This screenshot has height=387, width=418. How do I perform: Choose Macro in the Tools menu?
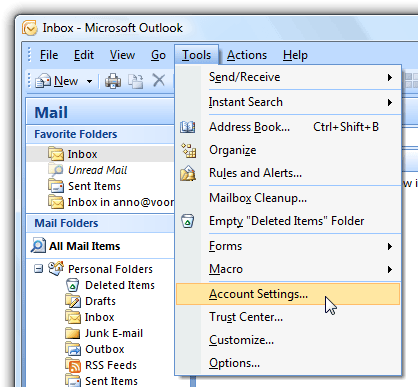click(288, 269)
